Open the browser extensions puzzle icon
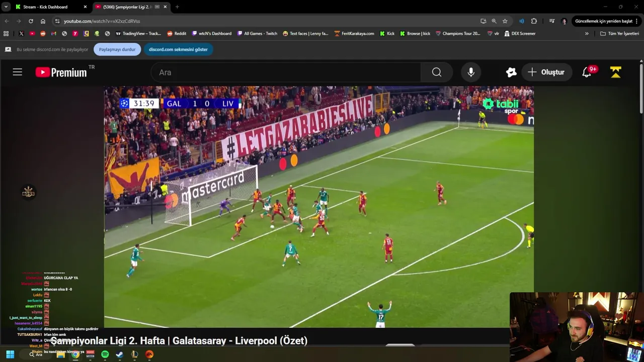The image size is (644, 362). (534, 21)
